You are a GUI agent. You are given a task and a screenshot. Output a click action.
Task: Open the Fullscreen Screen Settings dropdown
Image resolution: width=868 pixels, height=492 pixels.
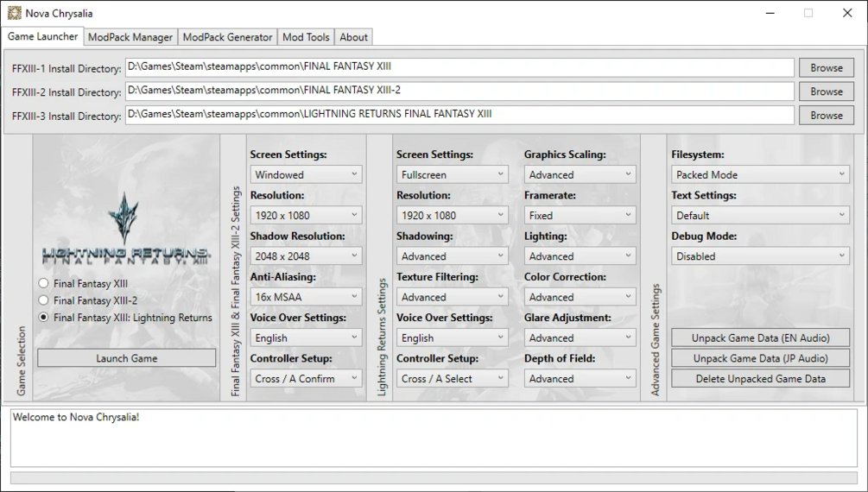pos(453,174)
